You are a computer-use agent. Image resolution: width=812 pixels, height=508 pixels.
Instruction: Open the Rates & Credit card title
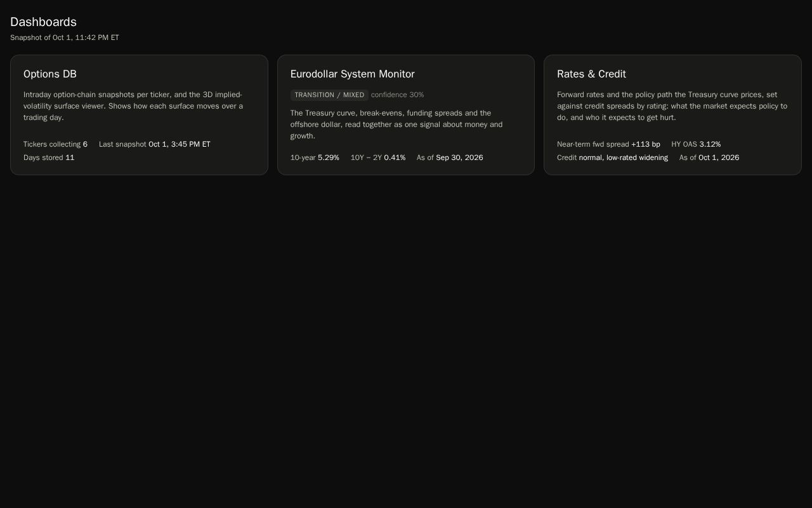(591, 74)
